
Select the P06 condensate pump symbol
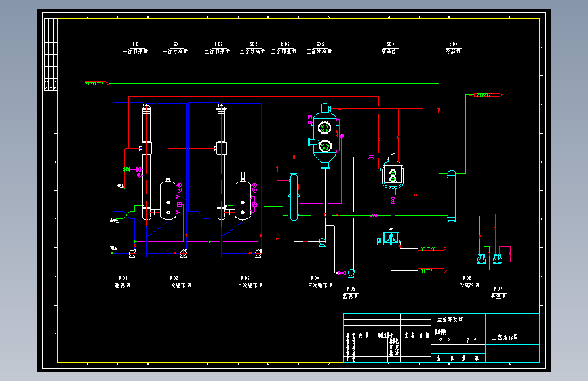pyautogui.click(x=482, y=259)
